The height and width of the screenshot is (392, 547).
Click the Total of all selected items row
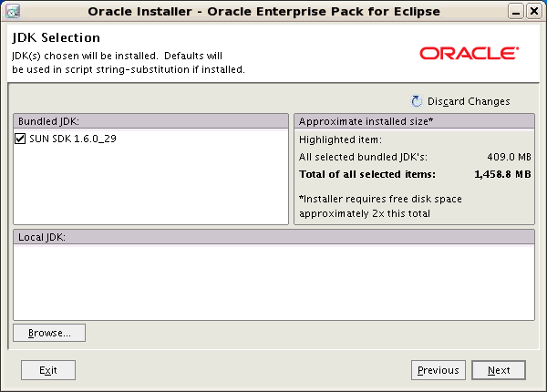point(415,174)
